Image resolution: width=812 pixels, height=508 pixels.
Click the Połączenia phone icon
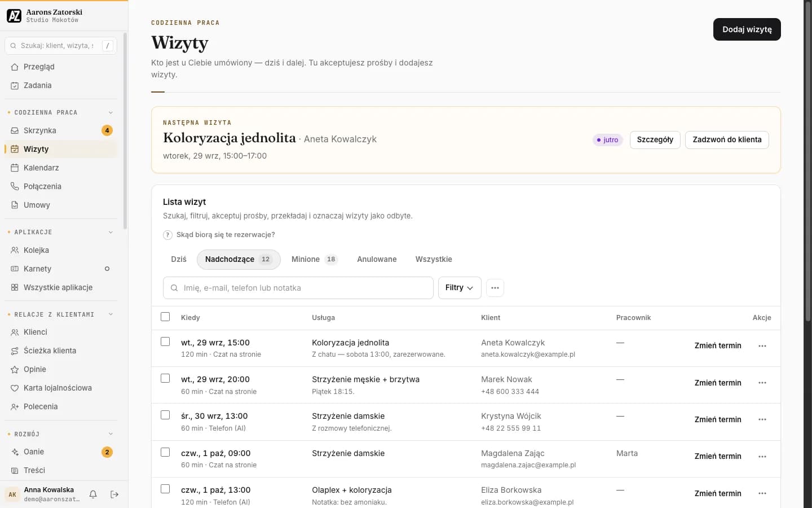coord(15,186)
